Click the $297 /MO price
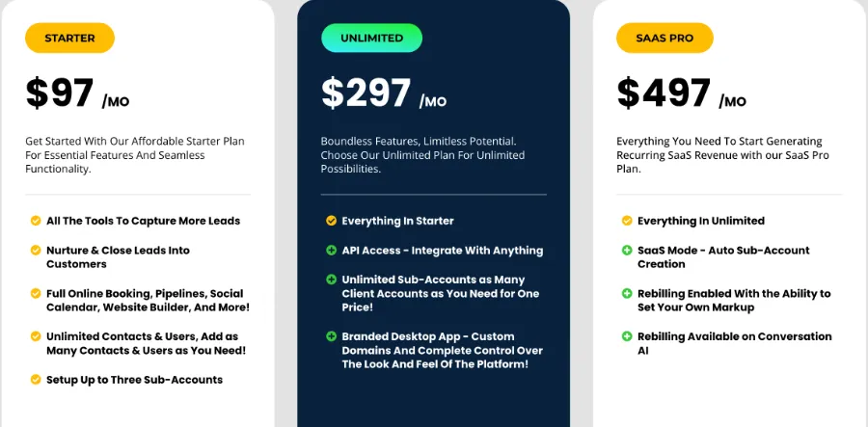The height and width of the screenshot is (427, 868). point(383,94)
